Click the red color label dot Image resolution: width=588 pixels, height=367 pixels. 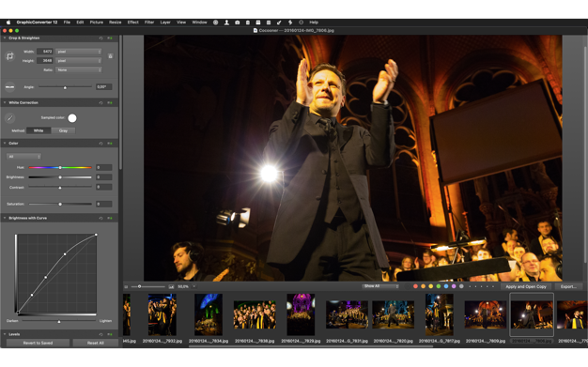click(x=415, y=286)
